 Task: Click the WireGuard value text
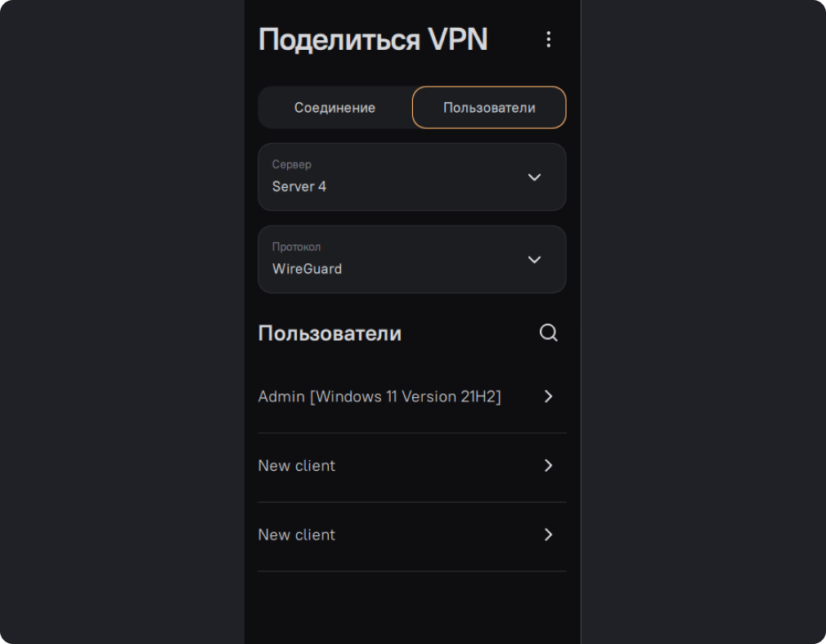point(307,269)
